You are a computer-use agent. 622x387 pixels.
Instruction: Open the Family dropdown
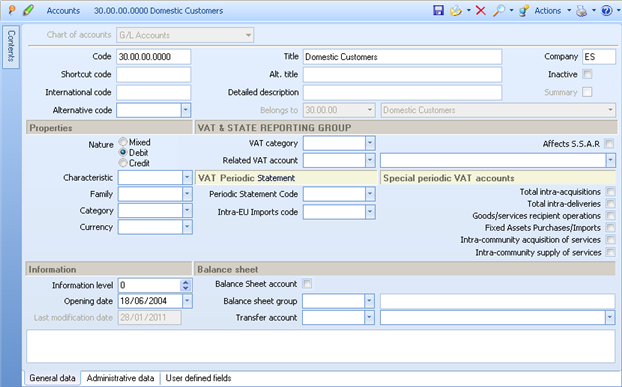pyautogui.click(x=187, y=194)
